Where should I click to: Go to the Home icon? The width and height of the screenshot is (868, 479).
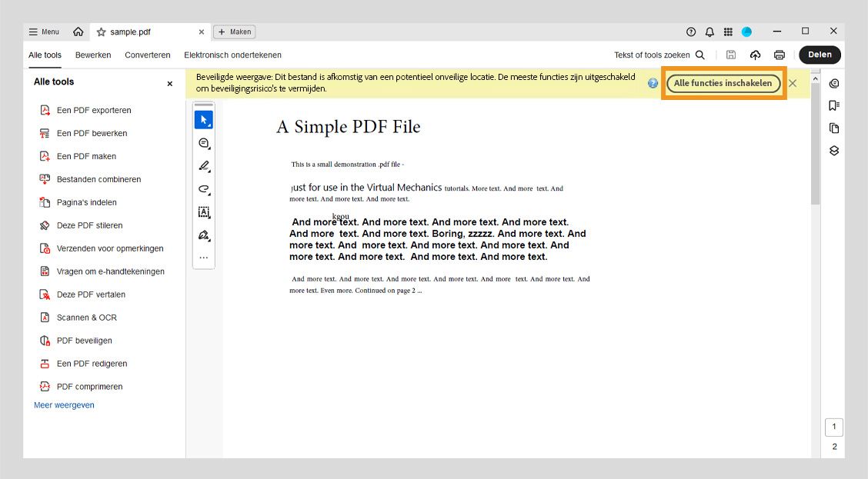pyautogui.click(x=78, y=32)
